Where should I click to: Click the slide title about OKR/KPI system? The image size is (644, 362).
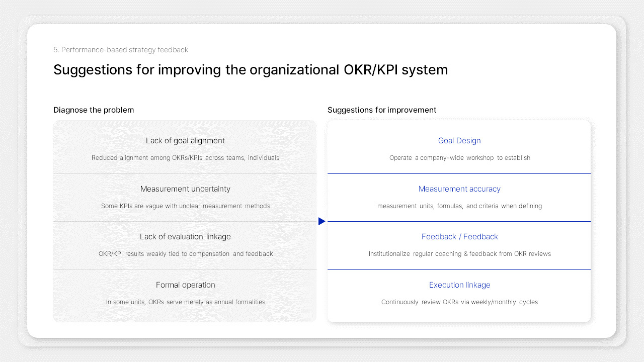(x=250, y=69)
